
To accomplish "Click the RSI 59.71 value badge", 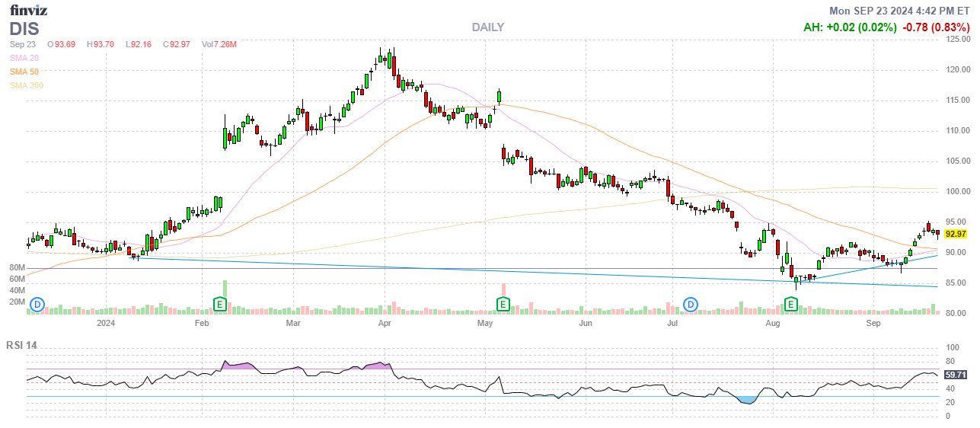I will 955,375.
